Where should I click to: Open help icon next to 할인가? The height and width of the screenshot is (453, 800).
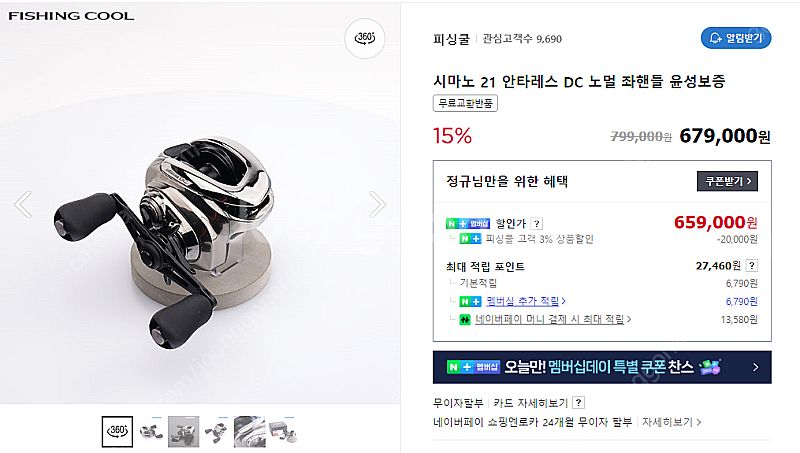click(536, 223)
